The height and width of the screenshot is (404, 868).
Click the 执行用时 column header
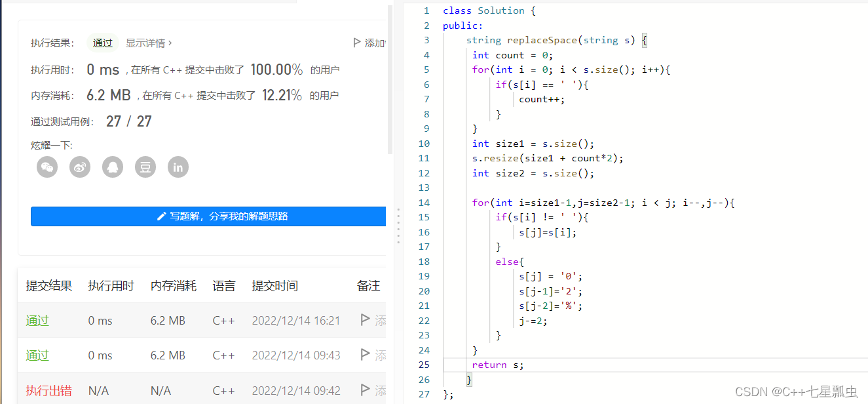pyautogui.click(x=111, y=286)
